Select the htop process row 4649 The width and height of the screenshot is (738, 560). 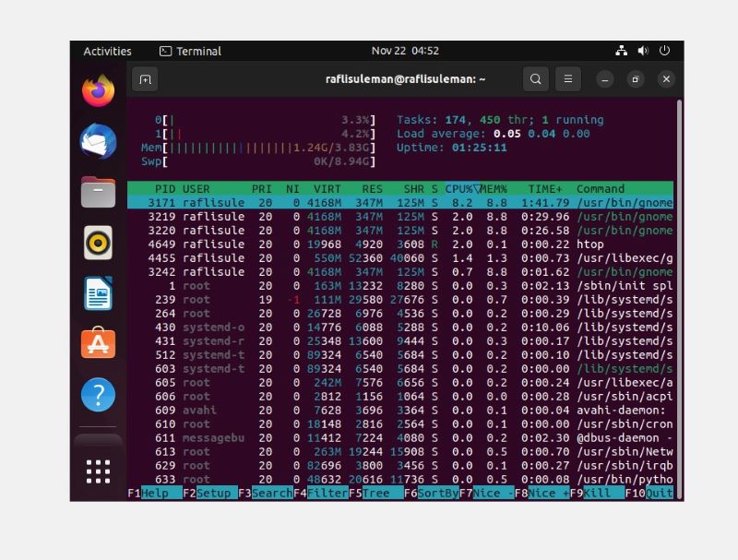[400, 244]
